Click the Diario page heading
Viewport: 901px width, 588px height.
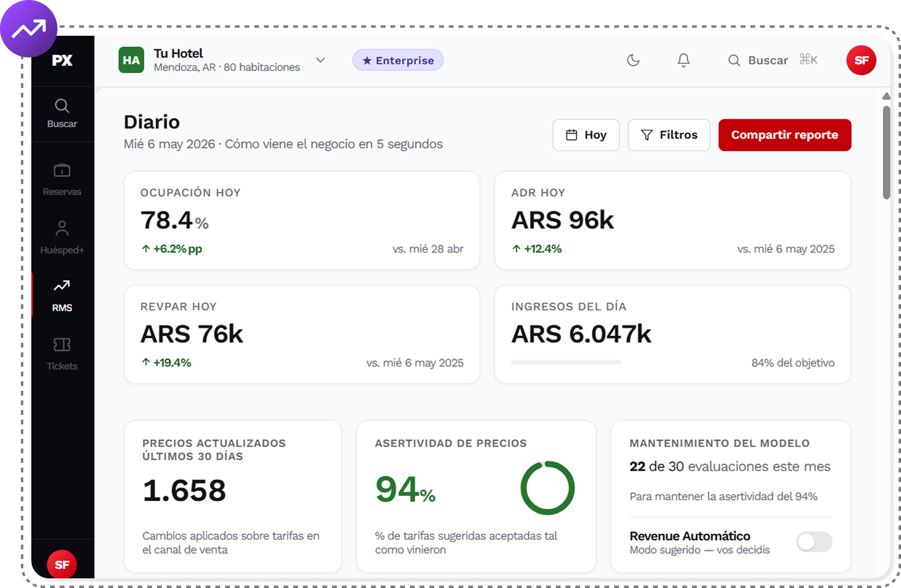pyautogui.click(x=152, y=122)
